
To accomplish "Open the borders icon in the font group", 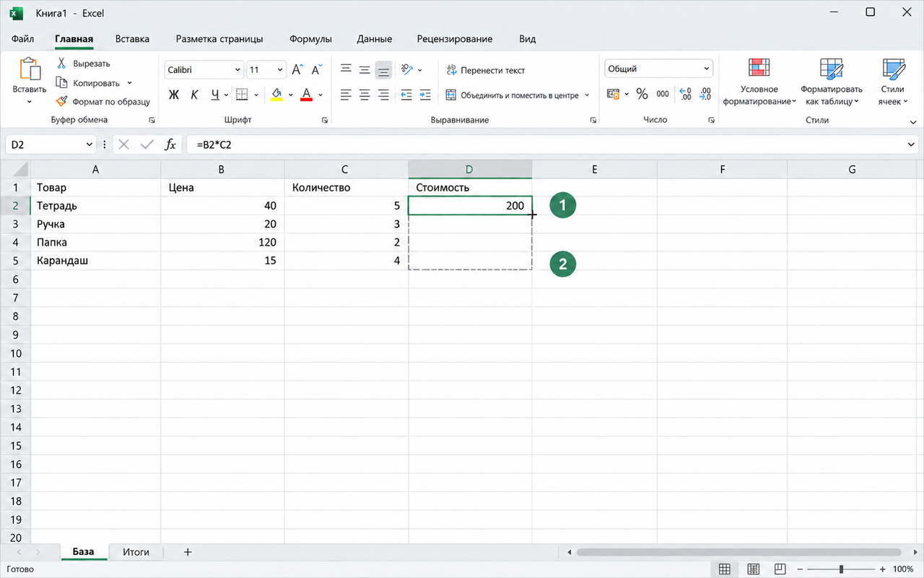I will click(242, 95).
